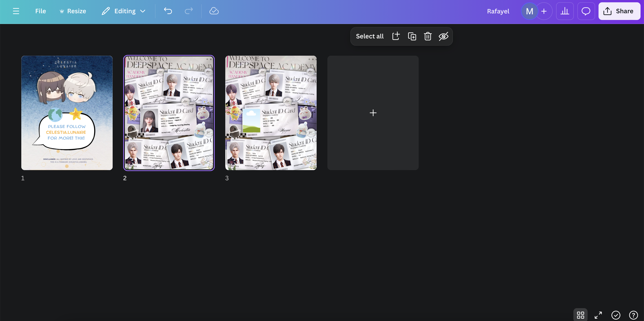Add collaborator with plus button
644x321 pixels.
(x=544, y=11)
